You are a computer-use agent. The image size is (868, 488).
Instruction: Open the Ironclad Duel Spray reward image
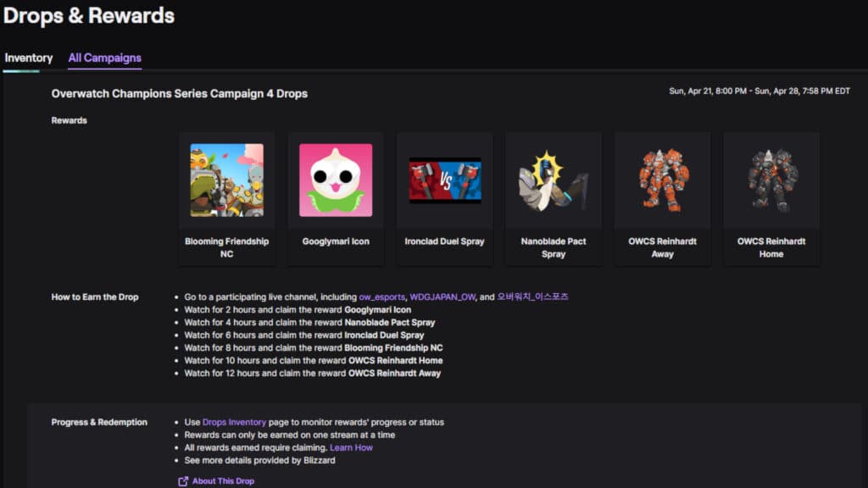pos(445,180)
